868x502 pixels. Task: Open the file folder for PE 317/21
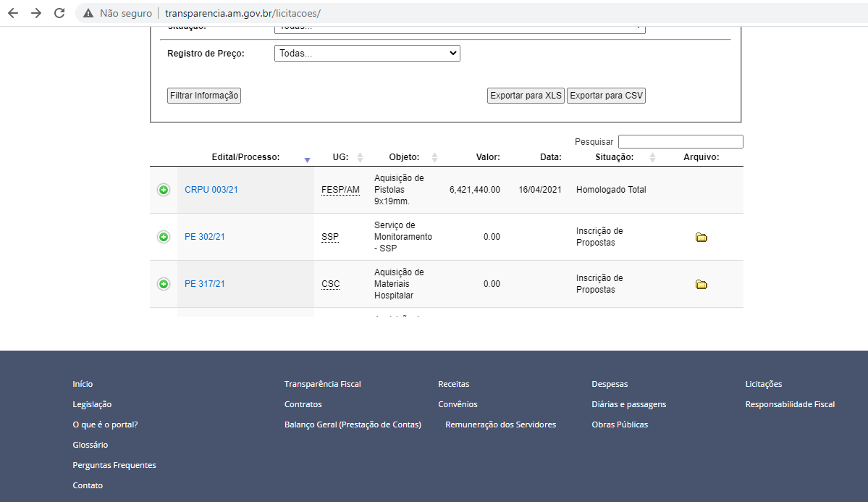[701, 284]
